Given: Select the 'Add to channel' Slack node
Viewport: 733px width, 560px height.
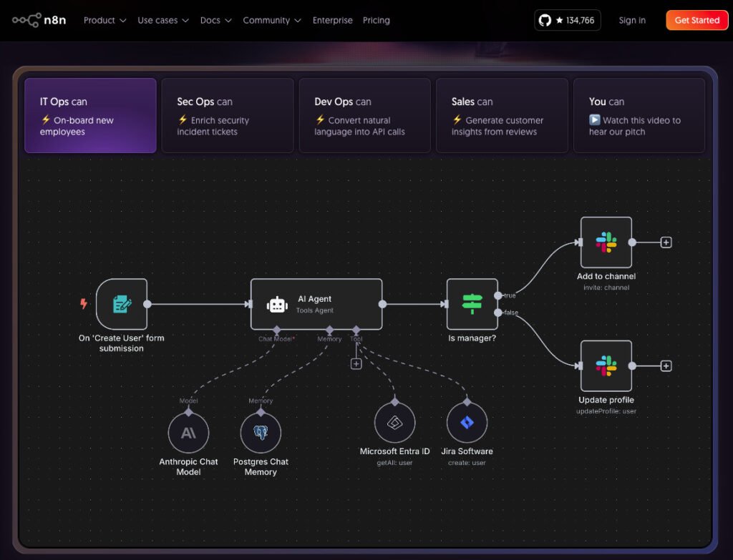Looking at the screenshot, I should pos(606,242).
